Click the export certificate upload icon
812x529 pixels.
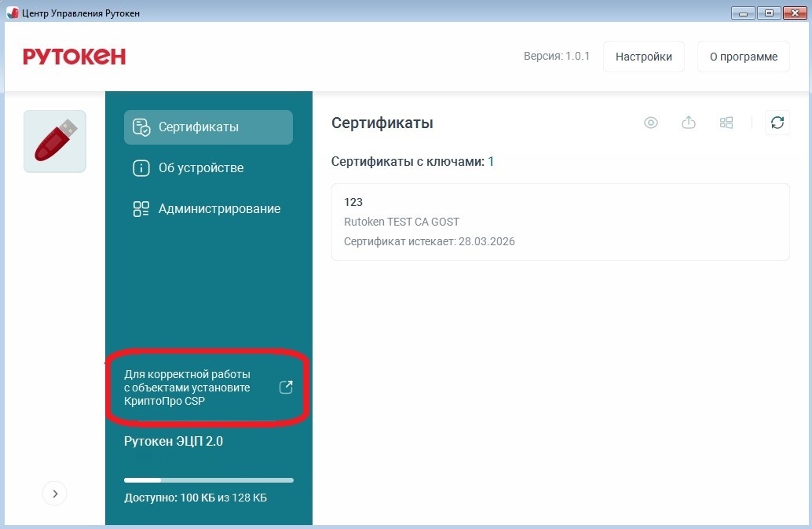click(688, 123)
